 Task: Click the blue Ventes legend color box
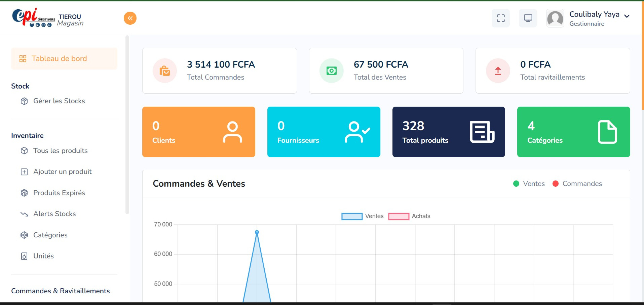(352, 216)
